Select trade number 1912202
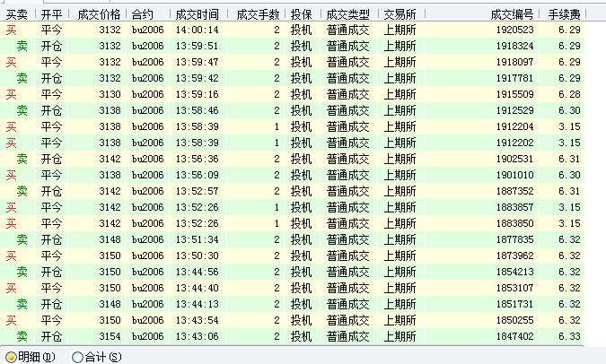Image resolution: width=606 pixels, height=364 pixels. [x=514, y=143]
